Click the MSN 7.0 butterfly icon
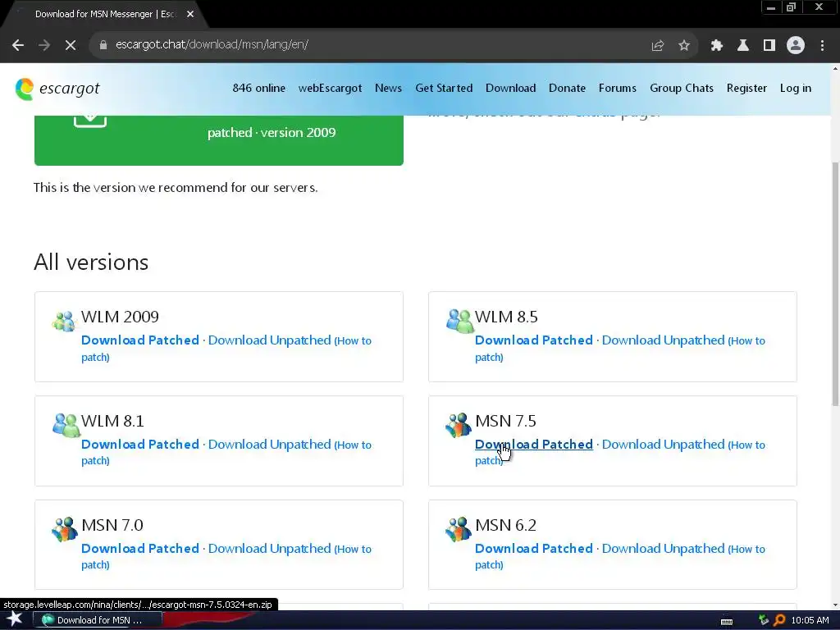 pos(65,529)
